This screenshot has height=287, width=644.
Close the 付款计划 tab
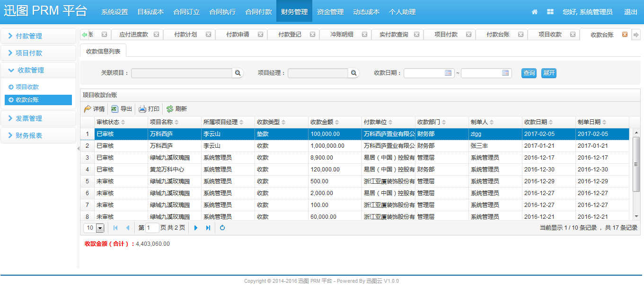208,35
